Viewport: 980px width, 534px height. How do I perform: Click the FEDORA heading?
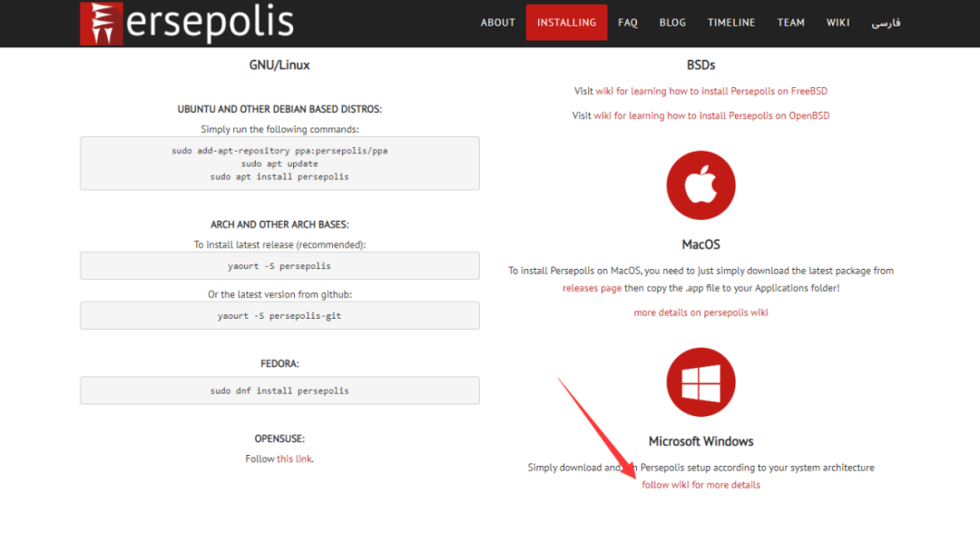279,364
